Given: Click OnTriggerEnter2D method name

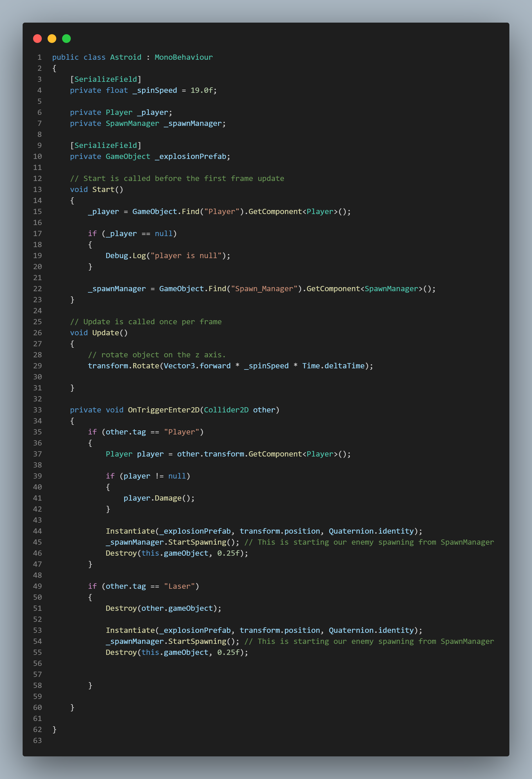Looking at the screenshot, I should click(164, 410).
